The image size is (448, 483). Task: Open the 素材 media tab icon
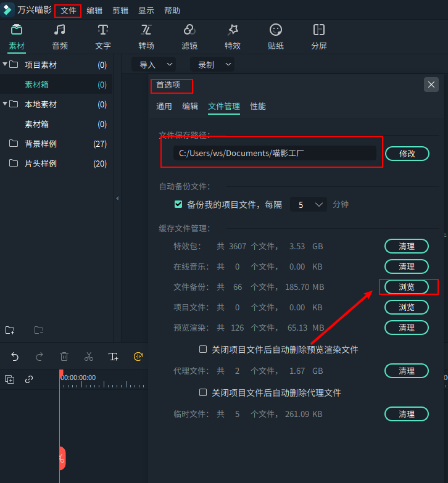coord(17,30)
